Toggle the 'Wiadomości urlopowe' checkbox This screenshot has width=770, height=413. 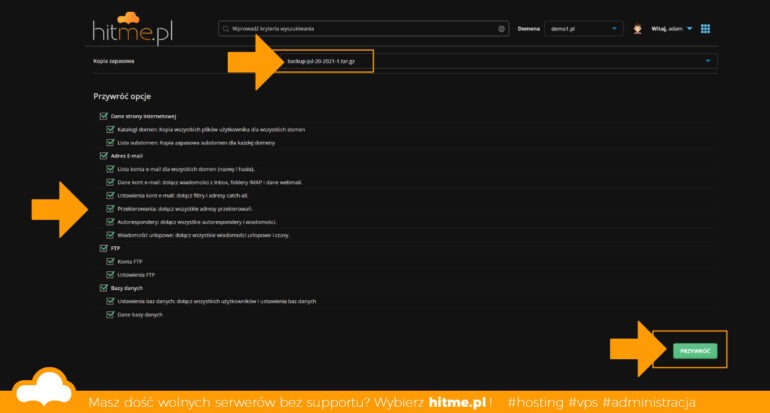110,235
